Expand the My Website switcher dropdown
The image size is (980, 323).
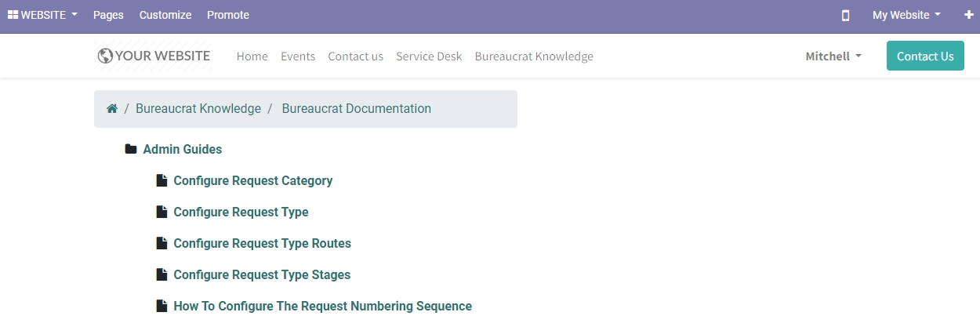[906, 15]
